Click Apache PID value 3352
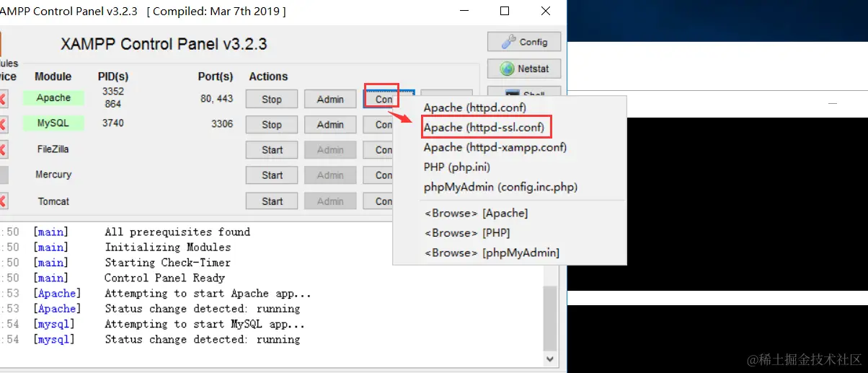The height and width of the screenshot is (373, 868). pyautogui.click(x=113, y=92)
